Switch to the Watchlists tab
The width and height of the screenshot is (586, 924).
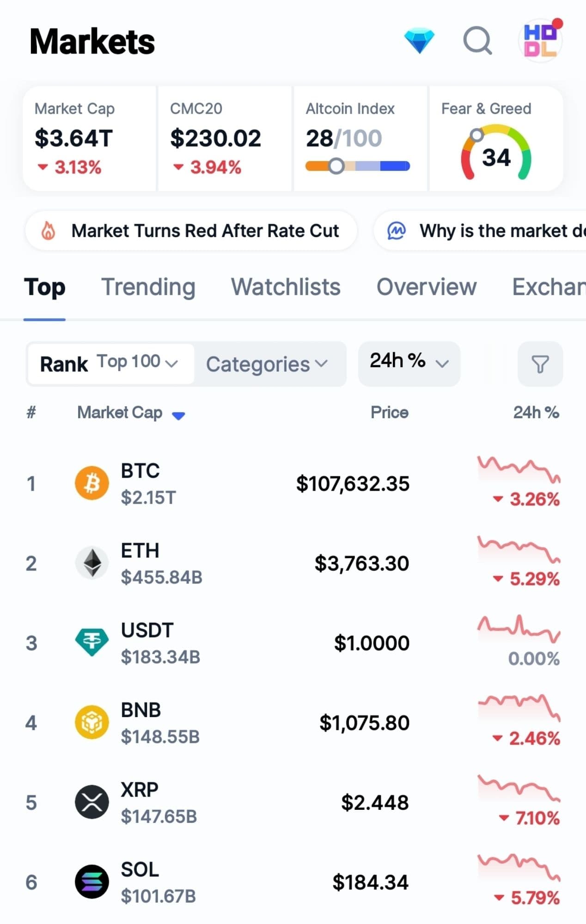coord(286,287)
